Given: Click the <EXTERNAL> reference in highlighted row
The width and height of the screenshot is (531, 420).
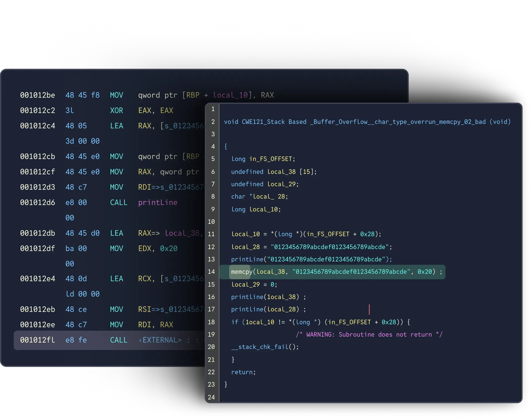Looking at the screenshot, I should (x=160, y=340).
